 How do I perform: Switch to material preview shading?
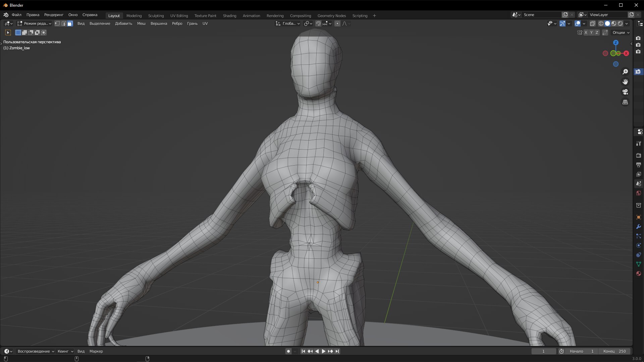(x=614, y=23)
